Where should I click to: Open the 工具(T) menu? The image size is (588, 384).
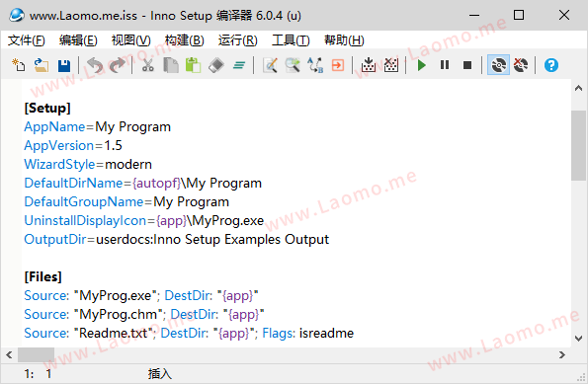pos(291,40)
